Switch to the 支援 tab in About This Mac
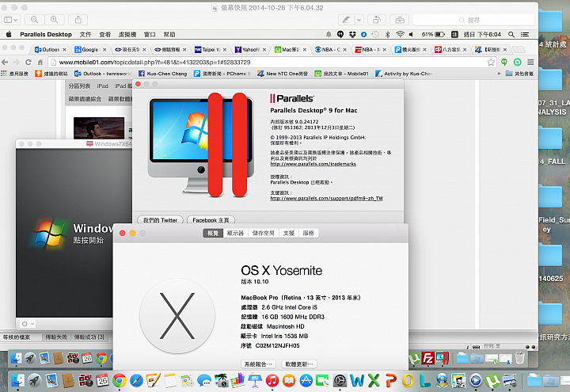 click(289, 233)
